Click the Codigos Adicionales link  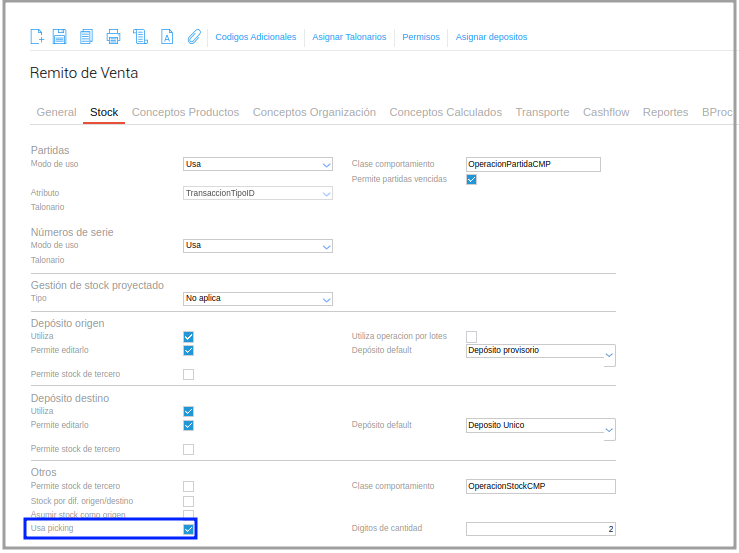tap(255, 37)
